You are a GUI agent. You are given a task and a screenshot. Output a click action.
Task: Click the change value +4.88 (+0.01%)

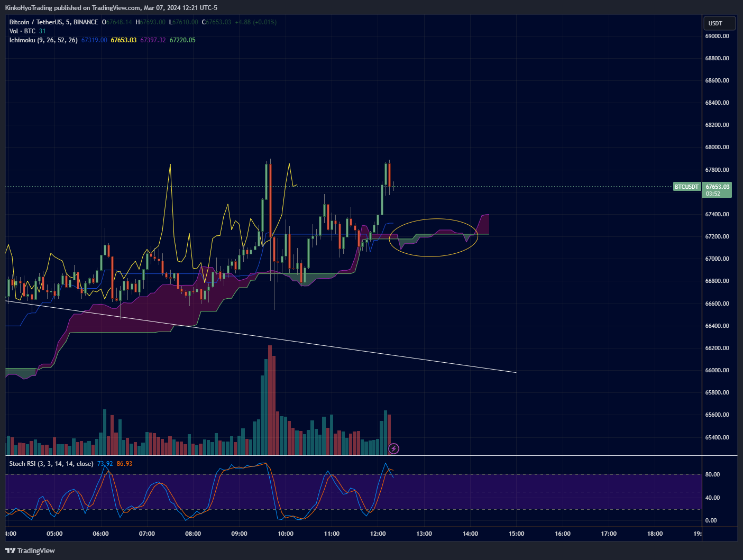coord(255,22)
